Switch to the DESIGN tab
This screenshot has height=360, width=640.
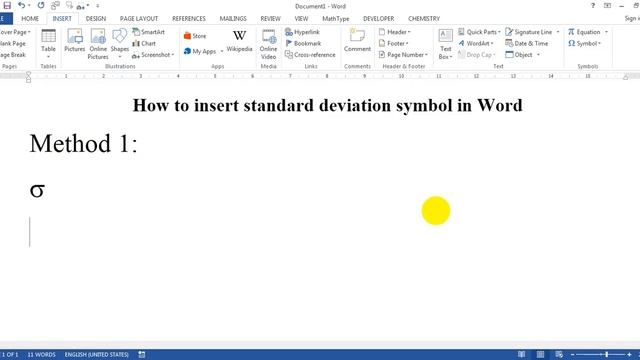pyautogui.click(x=96, y=19)
